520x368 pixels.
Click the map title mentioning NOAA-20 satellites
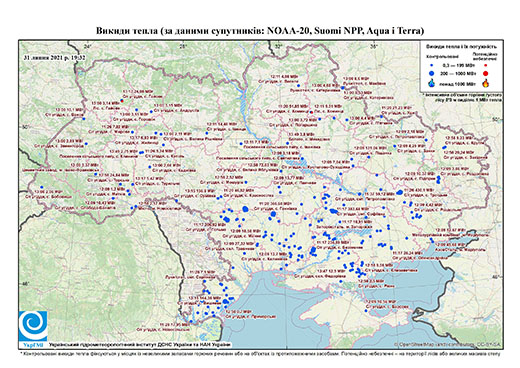(x=260, y=31)
